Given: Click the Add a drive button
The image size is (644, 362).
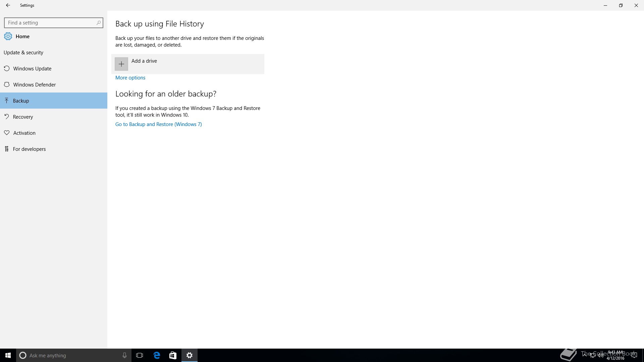Looking at the screenshot, I should [x=188, y=64].
